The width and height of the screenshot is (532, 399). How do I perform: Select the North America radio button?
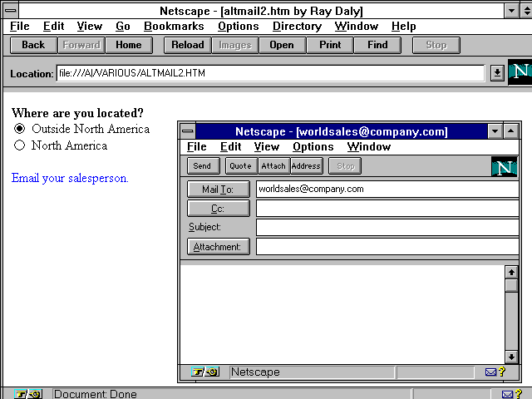20,145
